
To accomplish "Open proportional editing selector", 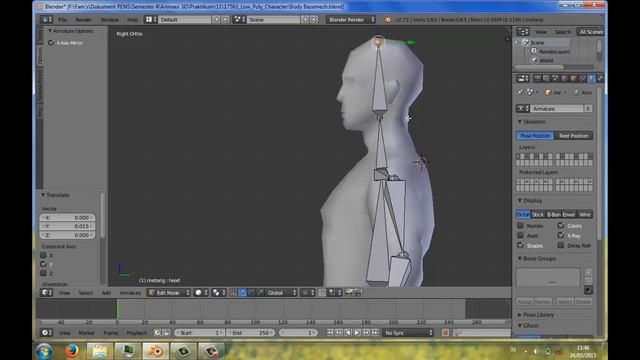I will 308,293.
